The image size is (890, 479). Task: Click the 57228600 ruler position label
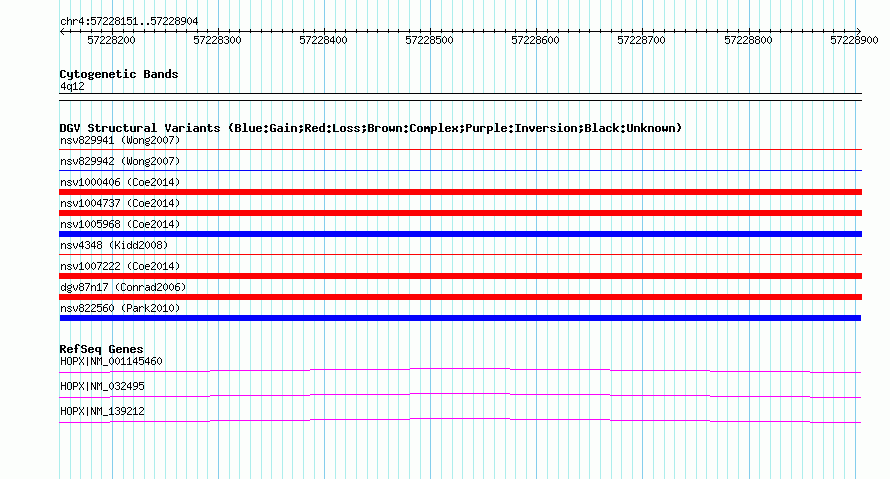click(x=535, y=40)
